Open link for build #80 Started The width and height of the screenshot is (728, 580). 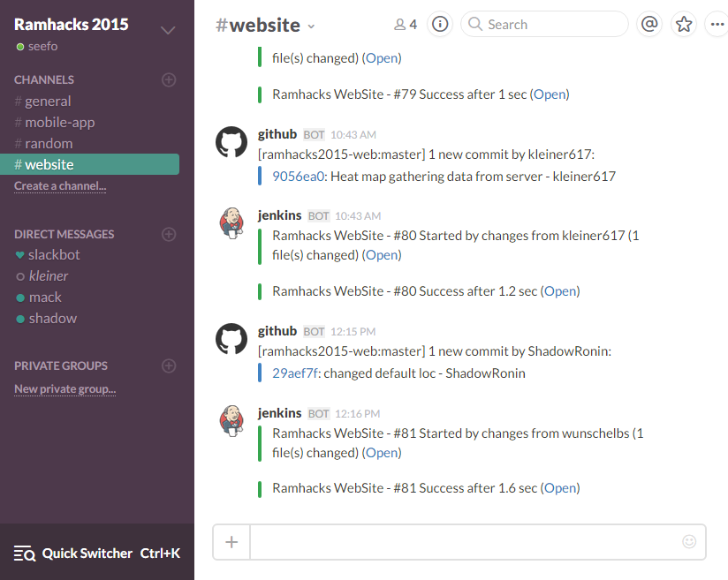[x=382, y=255]
